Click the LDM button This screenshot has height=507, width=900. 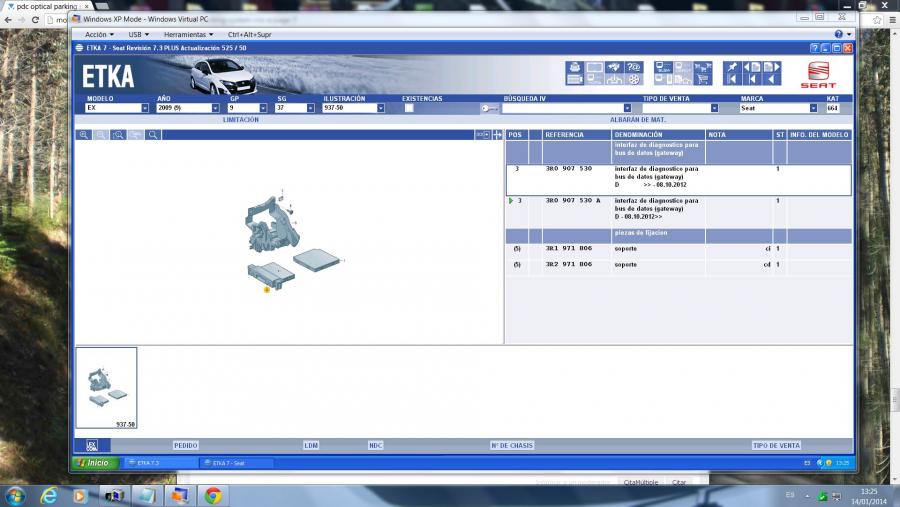point(311,445)
